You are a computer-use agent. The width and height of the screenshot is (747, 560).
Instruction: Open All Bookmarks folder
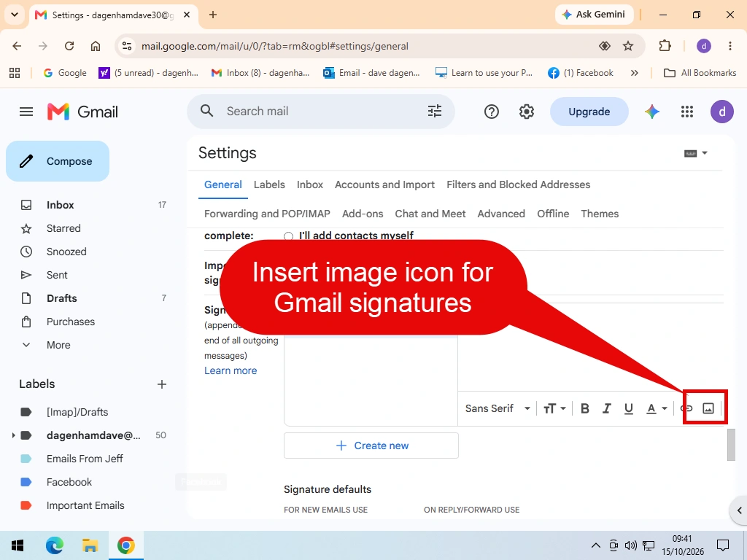pyautogui.click(x=700, y=73)
